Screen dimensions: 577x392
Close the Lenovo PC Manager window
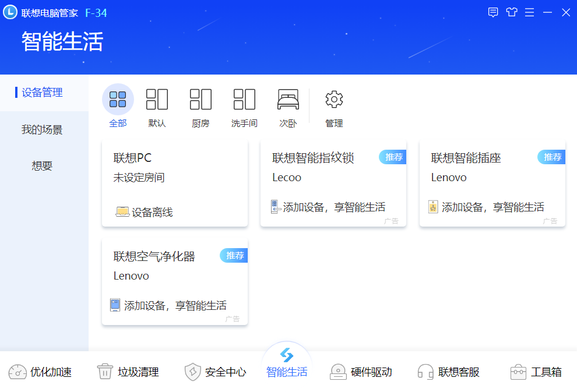[566, 12]
